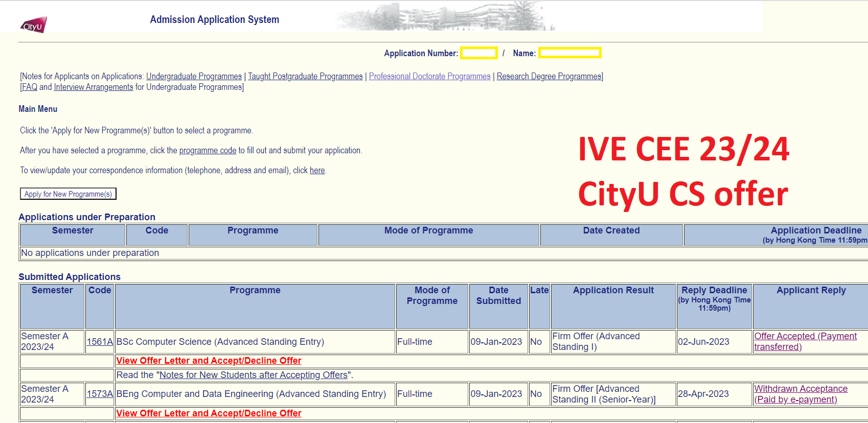Open Interview Arrangements link
The image size is (868, 423).
[94, 87]
